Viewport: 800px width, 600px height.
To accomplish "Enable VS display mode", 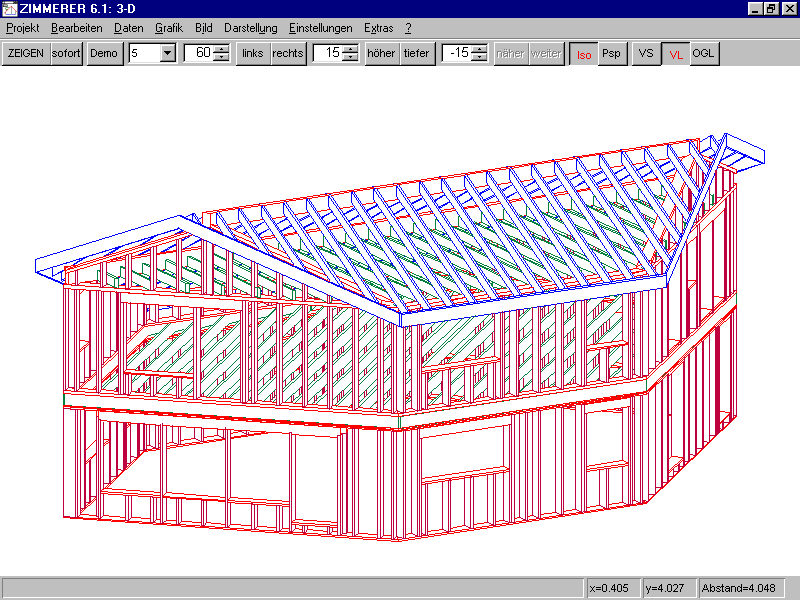I will click(x=647, y=54).
